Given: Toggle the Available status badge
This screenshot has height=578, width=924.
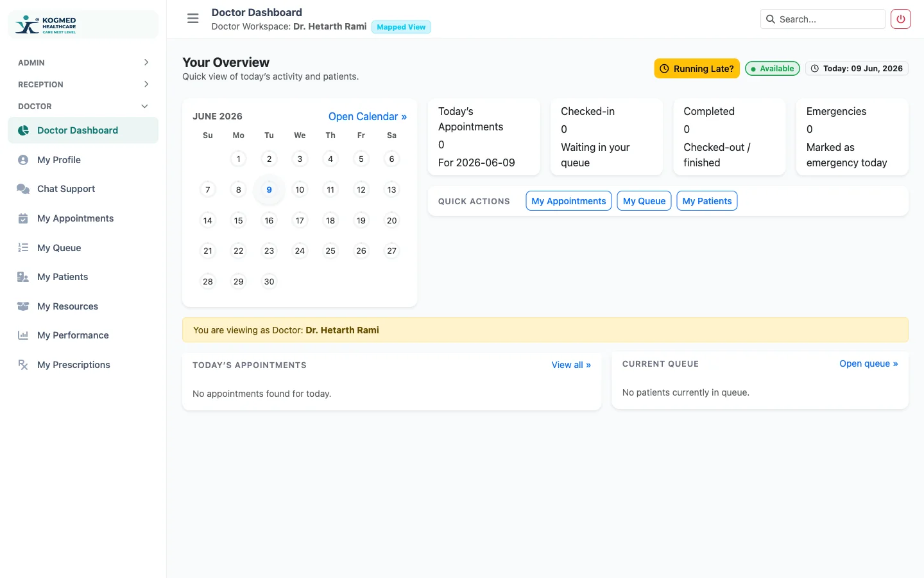Looking at the screenshot, I should click(773, 69).
